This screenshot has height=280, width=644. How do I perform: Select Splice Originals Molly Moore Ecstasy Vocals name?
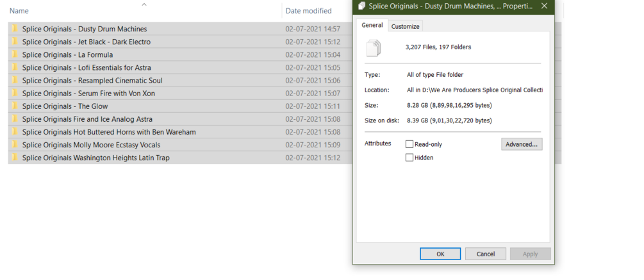pyautogui.click(x=91, y=145)
